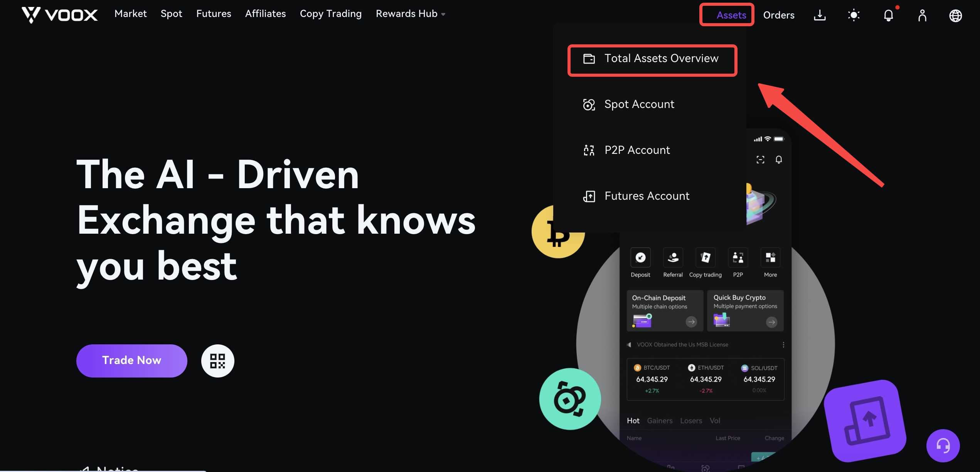Click the purple futures document badge
Image resolution: width=980 pixels, height=472 pixels.
coord(865,421)
